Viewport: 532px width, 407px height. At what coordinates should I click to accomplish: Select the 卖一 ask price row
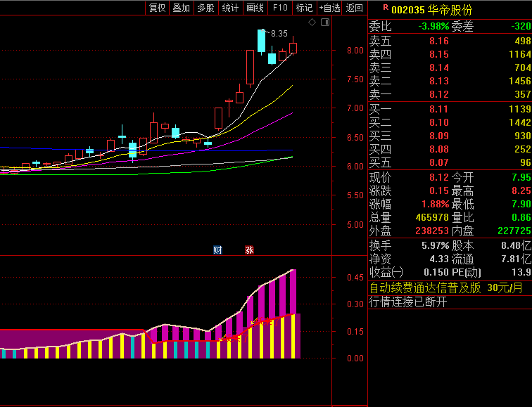point(450,94)
